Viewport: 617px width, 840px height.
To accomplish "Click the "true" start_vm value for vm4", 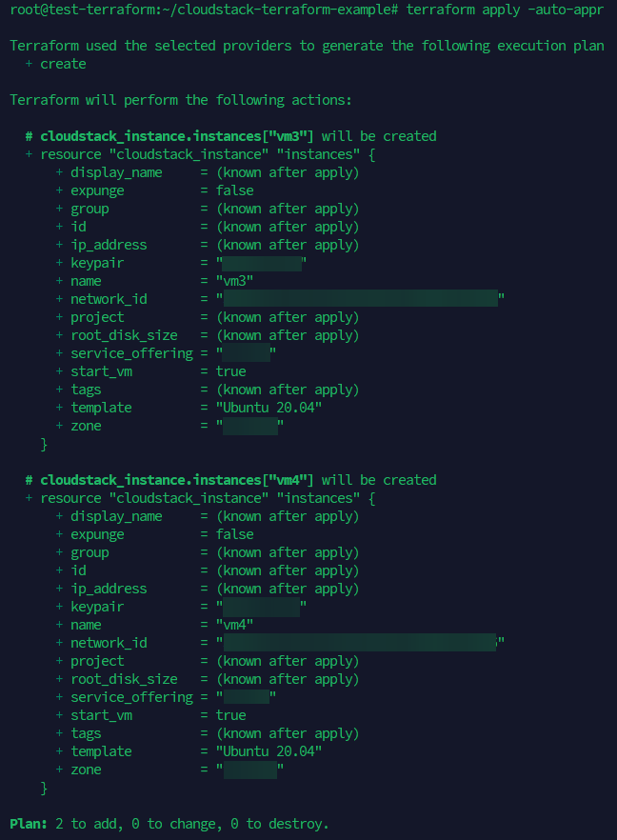I will point(230,715).
